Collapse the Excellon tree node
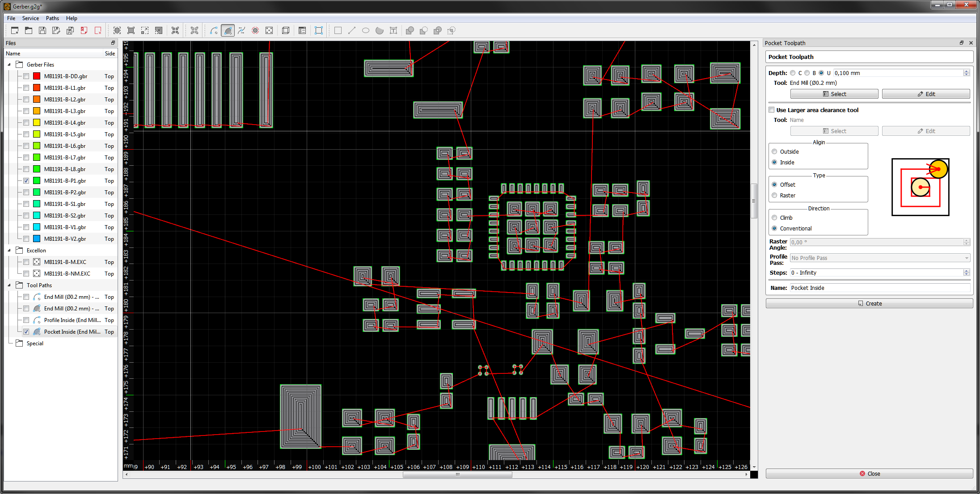This screenshot has height=494, width=980. (x=9, y=250)
